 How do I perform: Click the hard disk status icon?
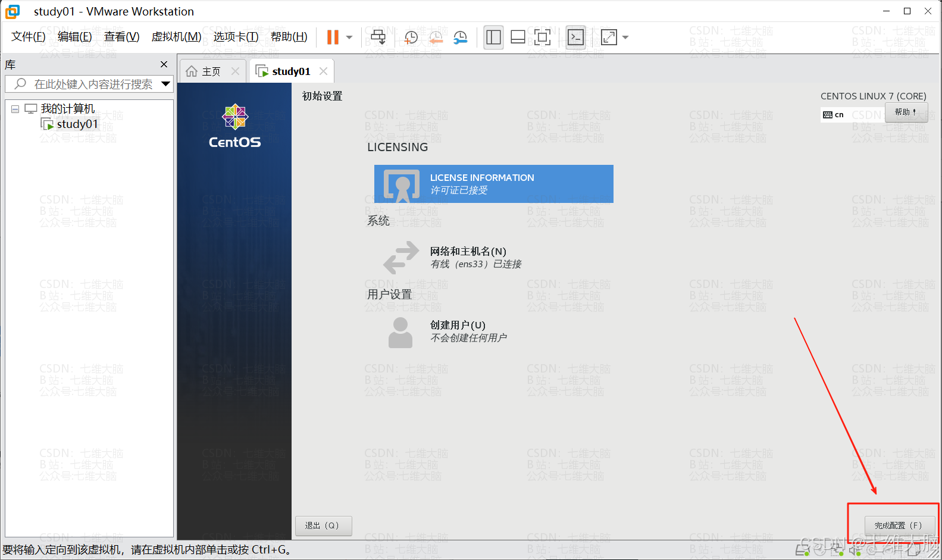pyautogui.click(x=802, y=550)
